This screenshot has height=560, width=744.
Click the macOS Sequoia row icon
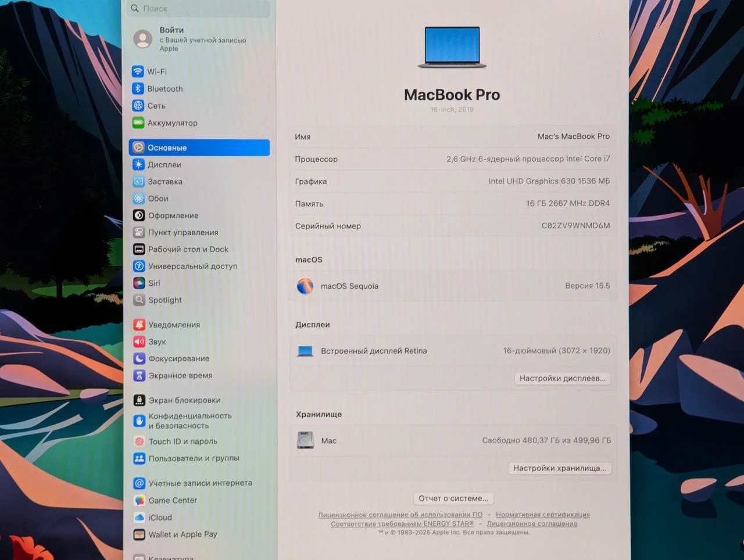tap(305, 286)
